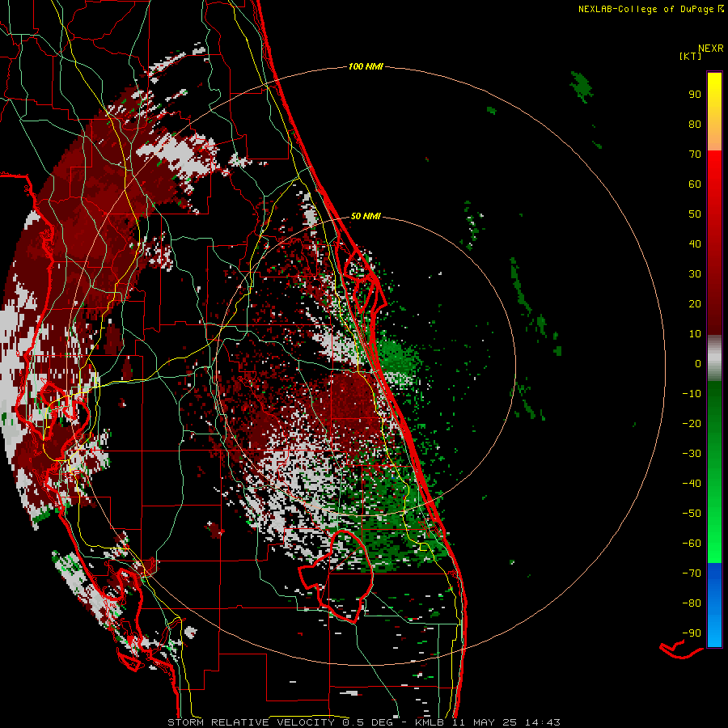
Task: Click the 40 value on the velocity scale
Action: point(695,243)
